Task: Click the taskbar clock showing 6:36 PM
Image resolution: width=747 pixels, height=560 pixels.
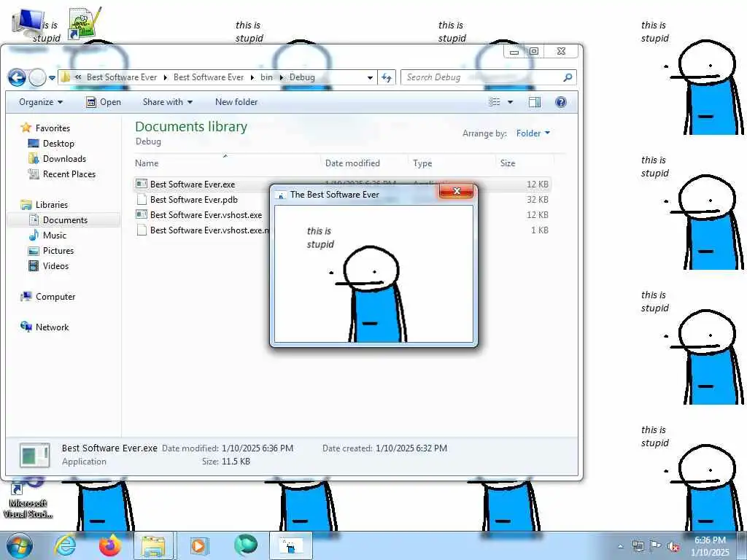Action: point(710,546)
